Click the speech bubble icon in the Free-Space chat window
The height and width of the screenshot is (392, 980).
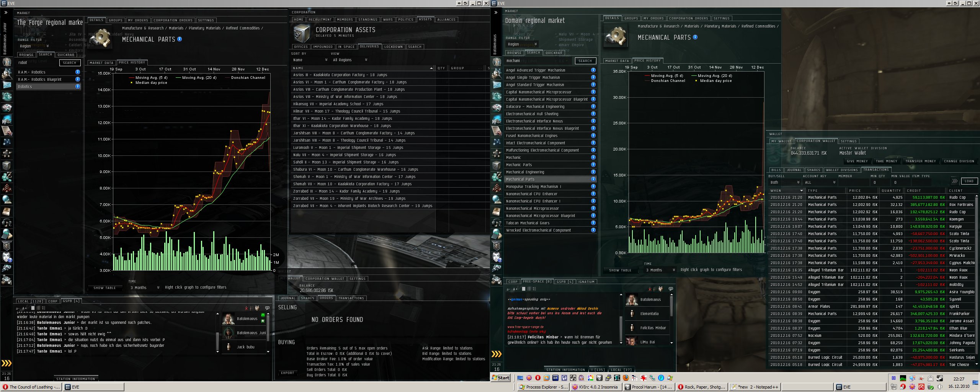point(671,289)
